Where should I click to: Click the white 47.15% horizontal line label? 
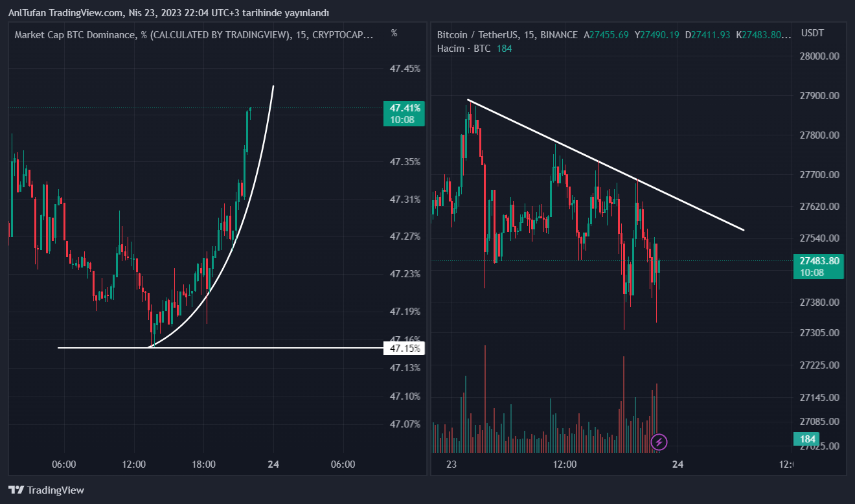pos(405,349)
